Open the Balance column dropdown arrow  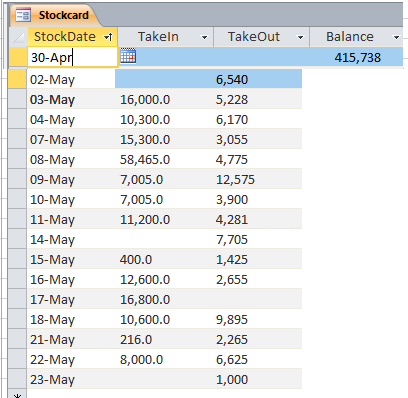pos(396,37)
